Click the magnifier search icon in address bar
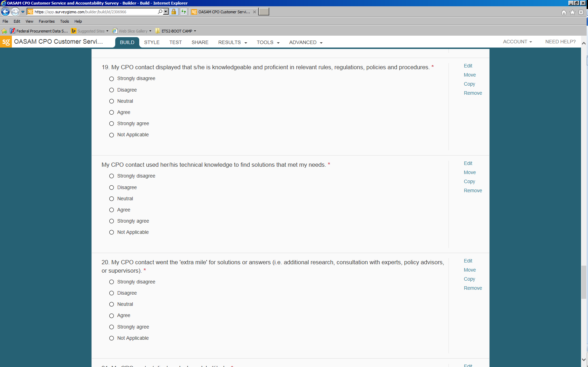This screenshot has width=588, height=367. click(160, 12)
